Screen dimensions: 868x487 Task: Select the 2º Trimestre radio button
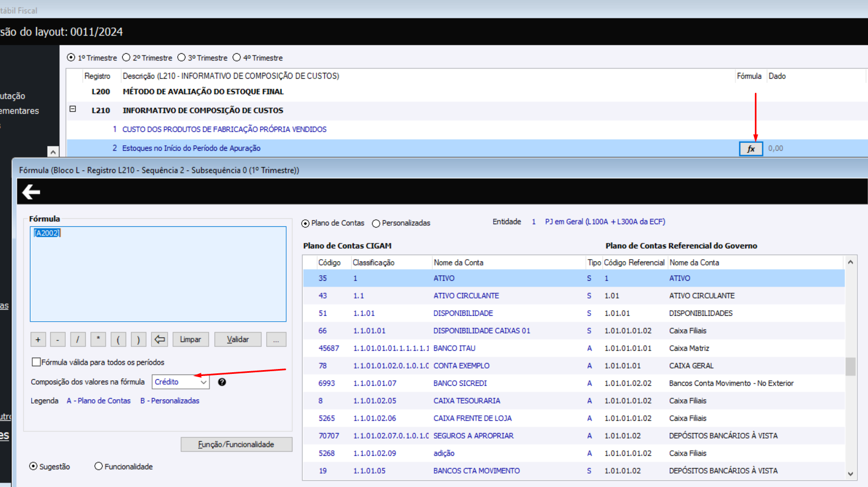pyautogui.click(x=127, y=58)
